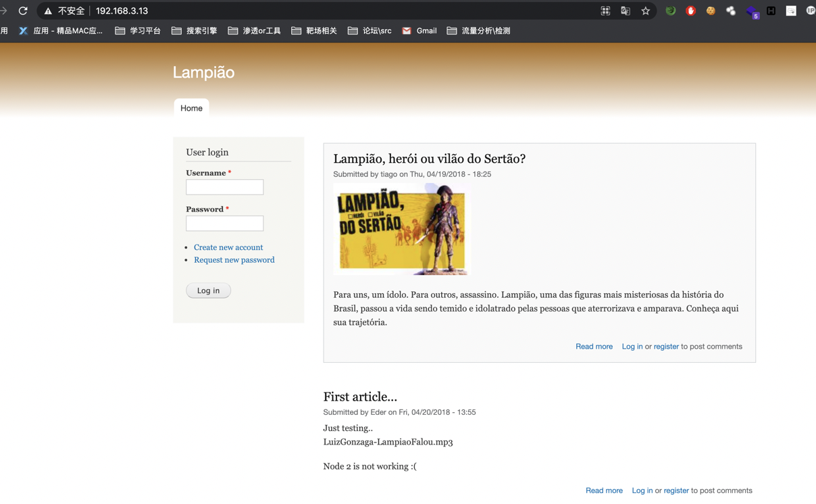The height and width of the screenshot is (504, 816).
Task: Open the 靶场相关 bookmark folder
Action: click(314, 30)
